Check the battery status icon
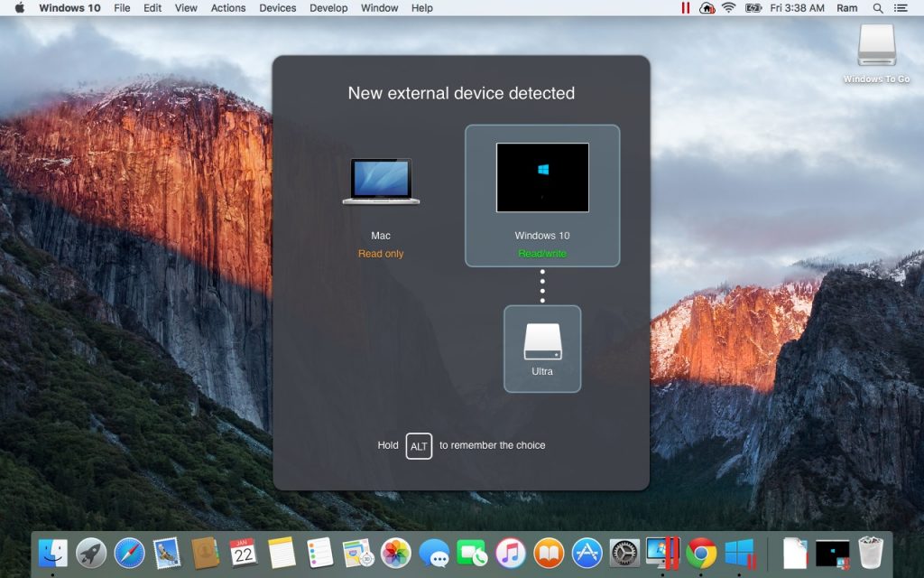924x578 pixels. [754, 8]
